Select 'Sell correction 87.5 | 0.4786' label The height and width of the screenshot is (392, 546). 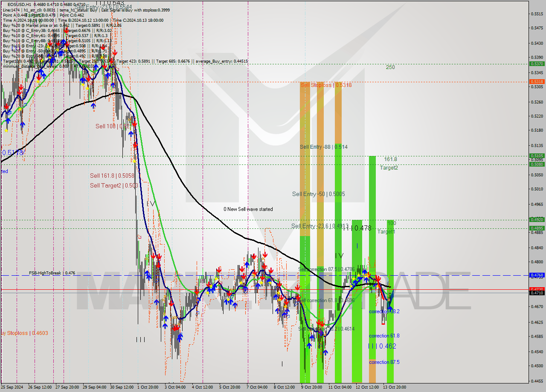[326, 269]
